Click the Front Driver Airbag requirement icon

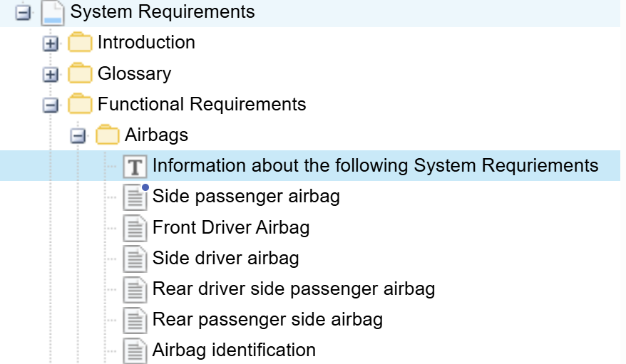point(135,228)
